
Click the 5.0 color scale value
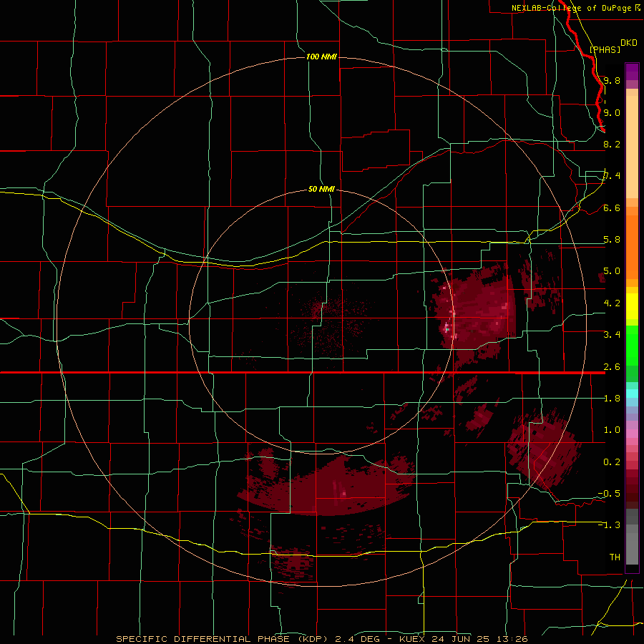tap(612, 271)
